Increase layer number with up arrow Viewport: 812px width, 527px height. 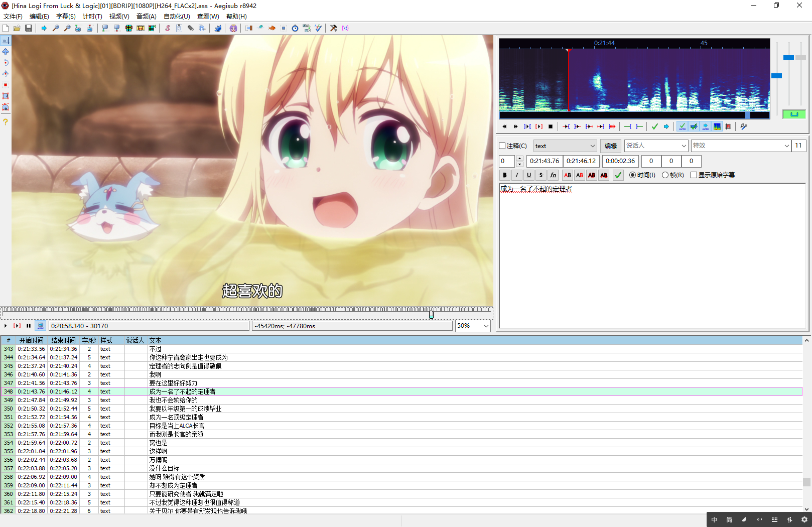[519, 158]
